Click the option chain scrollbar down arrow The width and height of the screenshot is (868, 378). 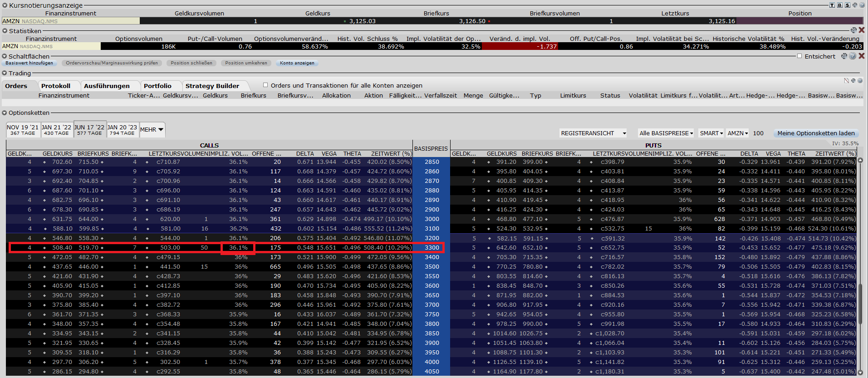(x=860, y=372)
